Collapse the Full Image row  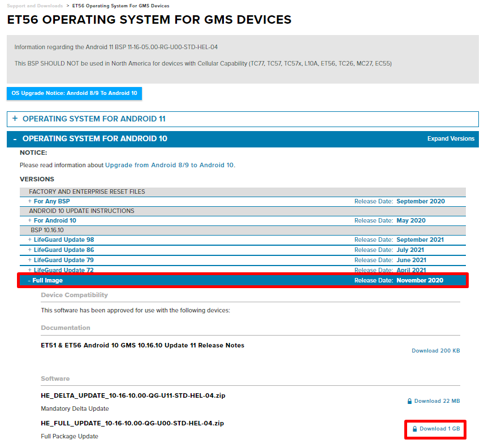[243, 280]
